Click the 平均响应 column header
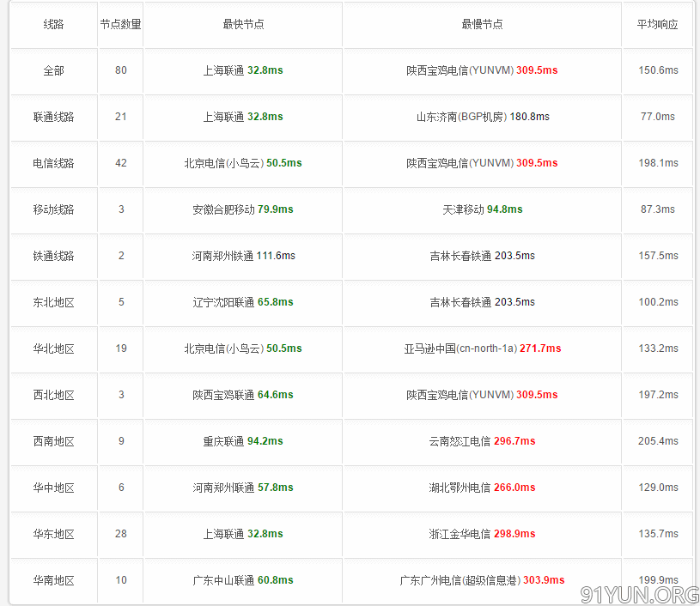Viewport: 700px width, 606px height. point(658,24)
